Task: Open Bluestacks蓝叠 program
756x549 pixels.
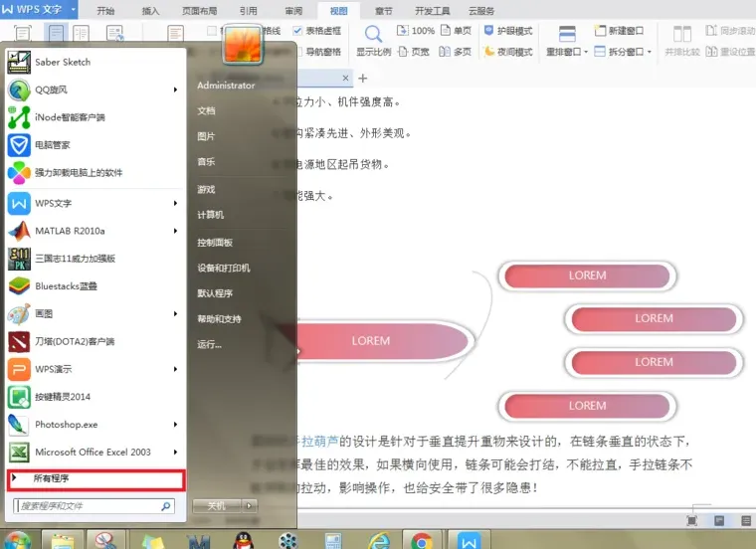Action: (95, 286)
